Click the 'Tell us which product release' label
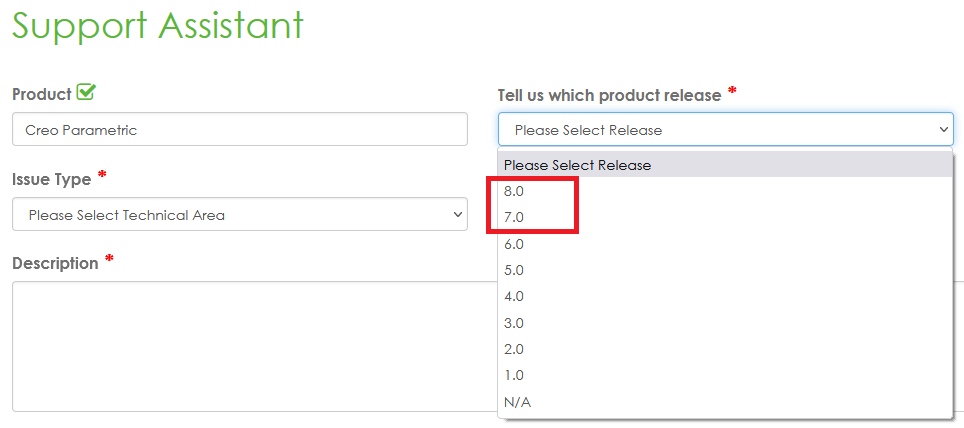 (609, 95)
